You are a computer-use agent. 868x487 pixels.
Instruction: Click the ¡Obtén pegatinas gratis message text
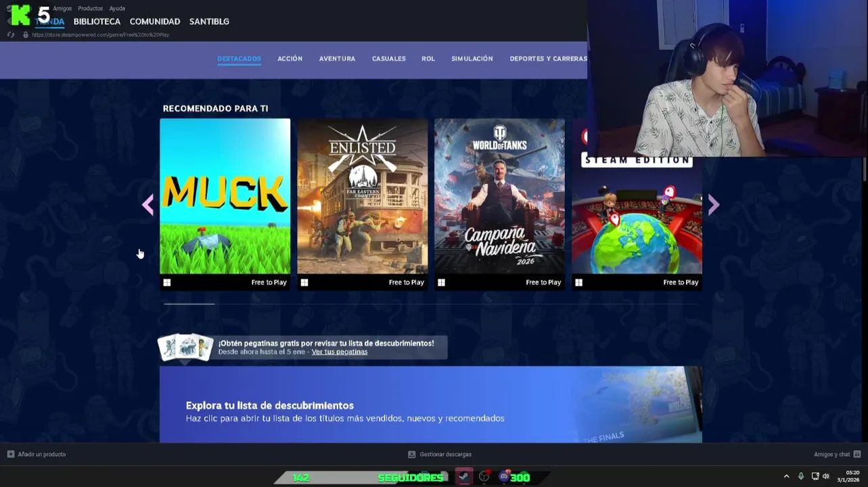(x=326, y=343)
